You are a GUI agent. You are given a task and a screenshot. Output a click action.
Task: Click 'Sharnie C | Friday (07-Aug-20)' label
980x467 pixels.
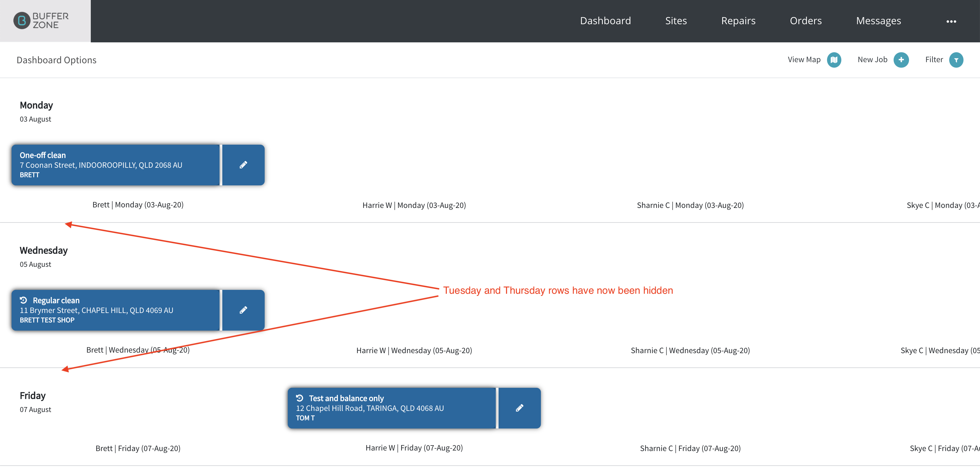[690, 449]
